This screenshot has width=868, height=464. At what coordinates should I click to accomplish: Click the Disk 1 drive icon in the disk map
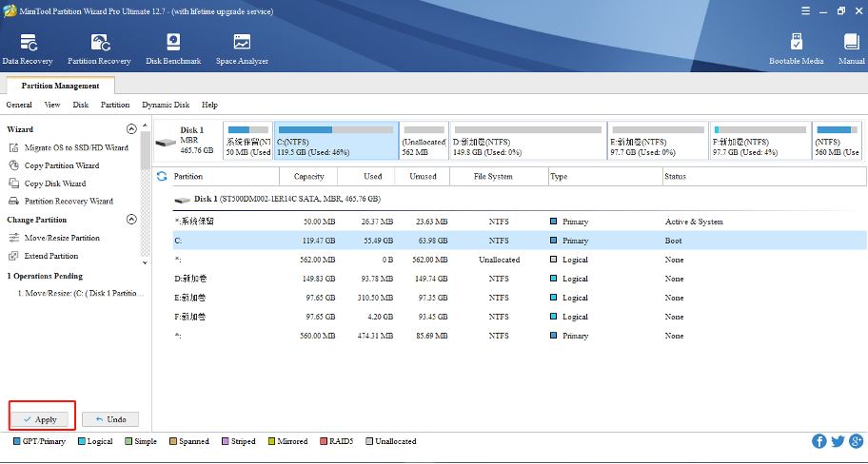pos(166,142)
